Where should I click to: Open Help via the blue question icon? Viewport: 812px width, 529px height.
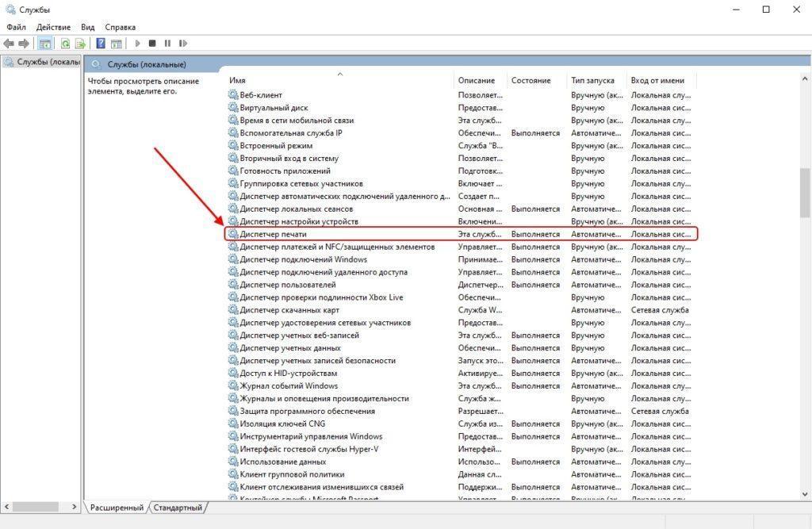pos(101,44)
